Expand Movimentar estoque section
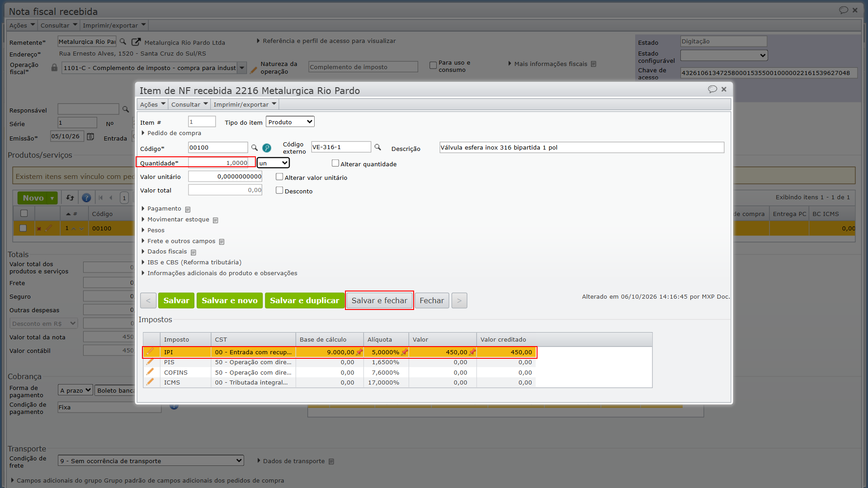 tap(175, 220)
